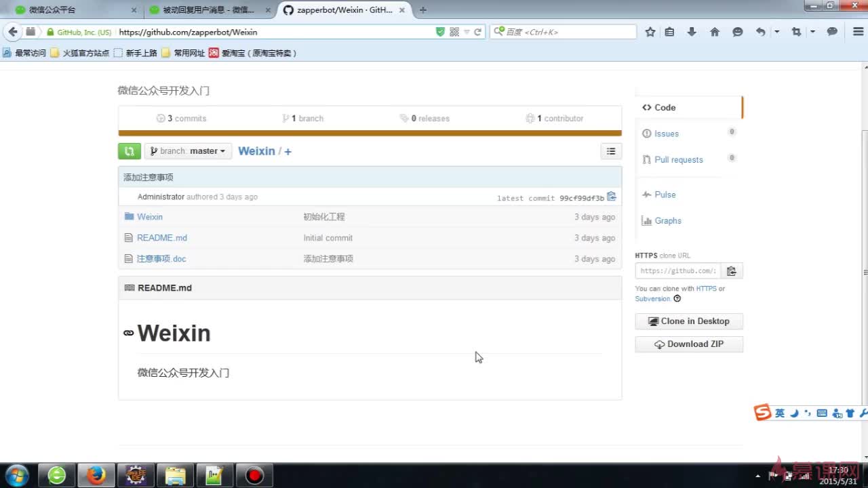Go to home page with house icon
The height and width of the screenshot is (488, 868).
(x=715, y=32)
